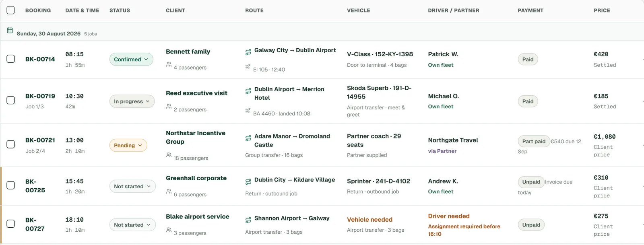Click the passengers icon beside 2 passengers
The width and height of the screenshot is (644, 245).
click(169, 106)
